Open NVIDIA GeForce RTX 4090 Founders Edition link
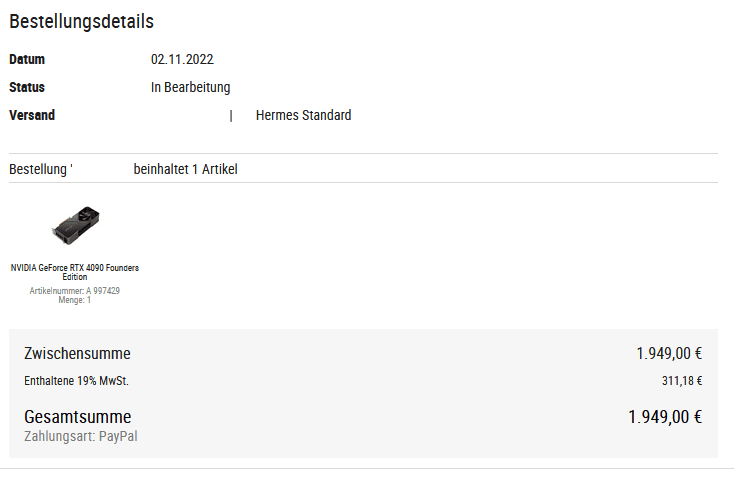 click(x=75, y=272)
